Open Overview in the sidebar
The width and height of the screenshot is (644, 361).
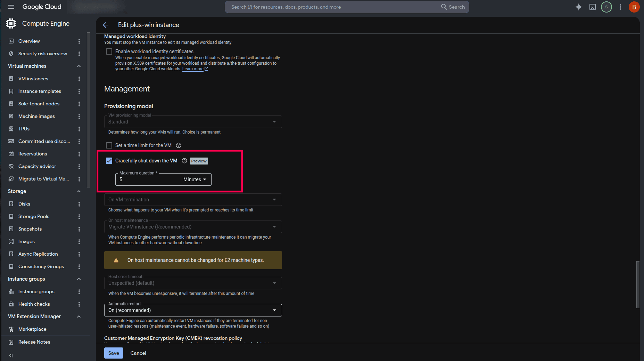coord(29,41)
